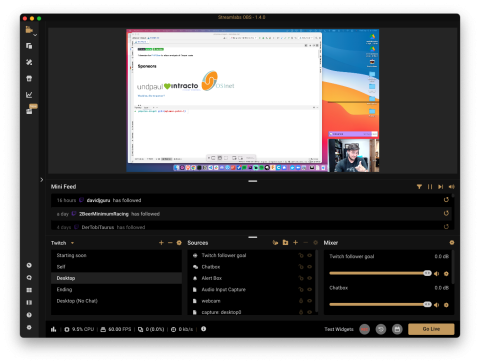Pause the Mini Feed alert queue
Image resolution: width=480 pixels, height=364 pixels.
(x=430, y=187)
